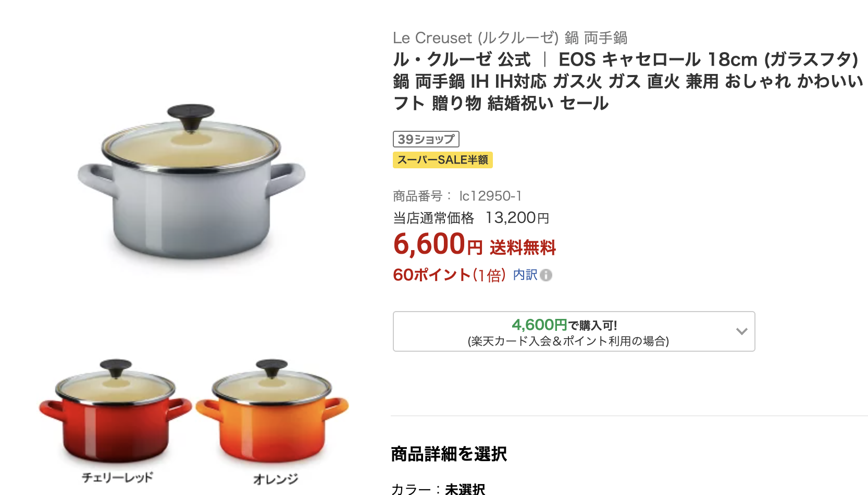Click the 6,600円 sale price
Viewport: 868px width, 495px height.
click(438, 244)
